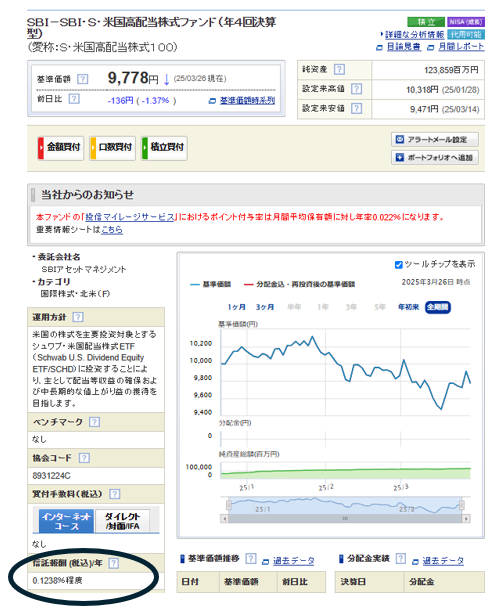Switch to ダイレクト/対面/IFA tab

pos(123,521)
